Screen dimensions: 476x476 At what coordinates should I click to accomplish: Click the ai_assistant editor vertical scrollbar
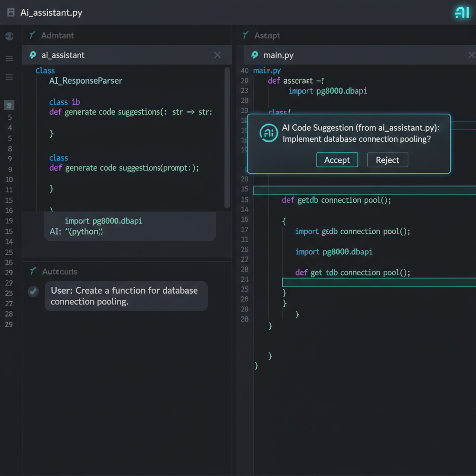[x=227, y=138]
